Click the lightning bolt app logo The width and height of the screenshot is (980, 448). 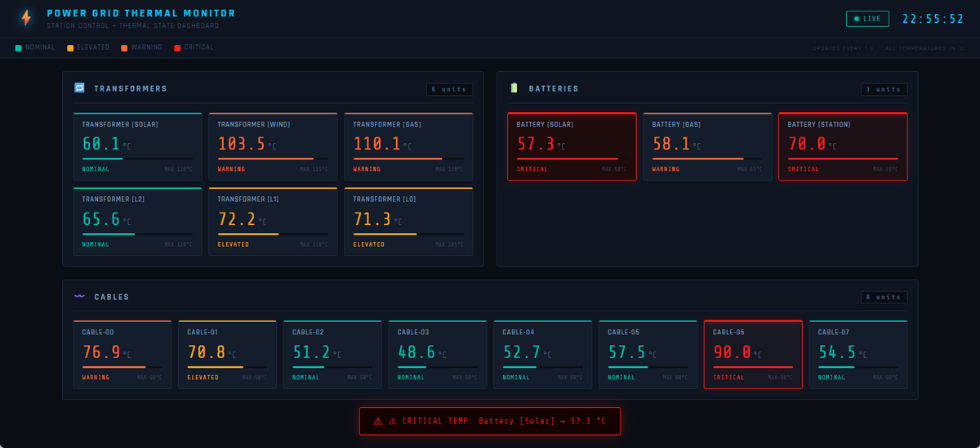27,18
